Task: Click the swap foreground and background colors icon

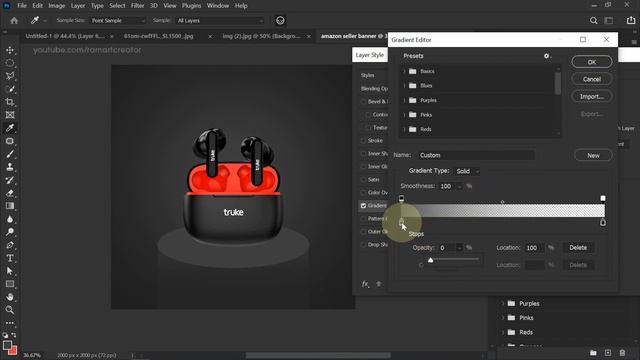Action: pyautogui.click(x=14, y=335)
